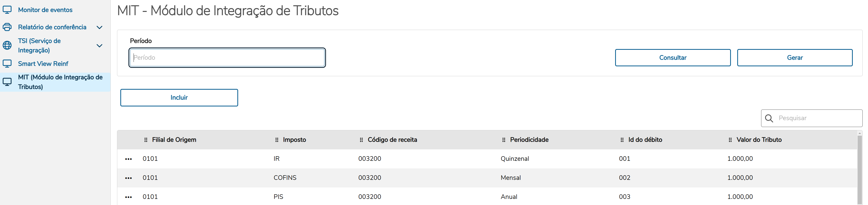
Task: Open the three-dot actions menu for COFINS row
Action: pos(128,178)
